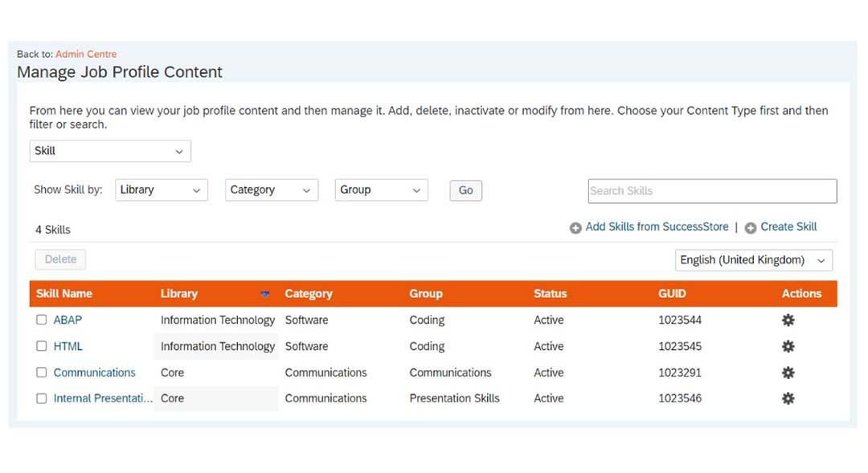Open Actions gear for Internal Presentation row

click(788, 398)
